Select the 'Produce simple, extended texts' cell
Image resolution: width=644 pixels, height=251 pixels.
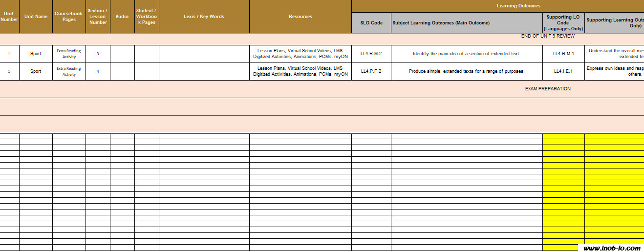466,71
